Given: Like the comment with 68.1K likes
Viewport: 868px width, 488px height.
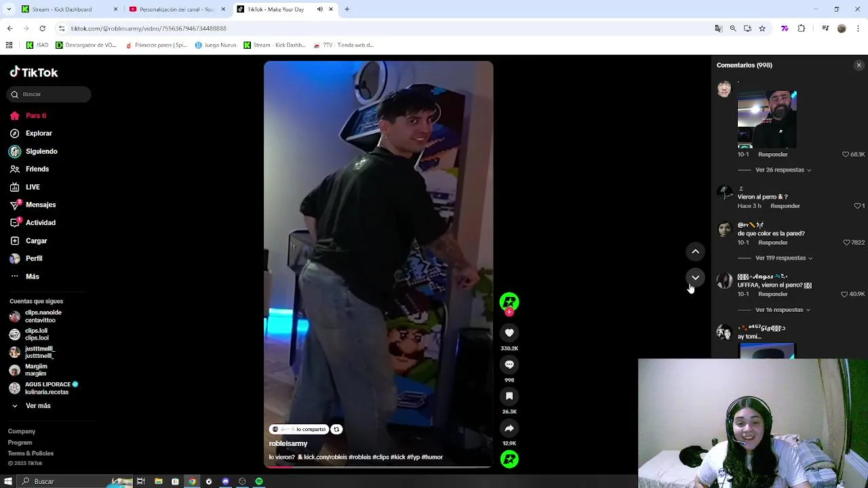Looking at the screenshot, I should pyautogui.click(x=846, y=155).
